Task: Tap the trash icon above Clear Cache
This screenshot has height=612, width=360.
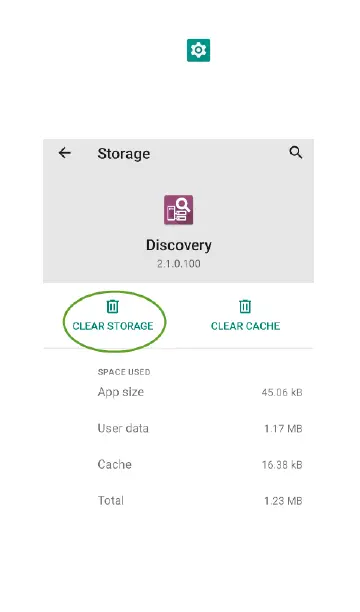Action: (x=245, y=306)
